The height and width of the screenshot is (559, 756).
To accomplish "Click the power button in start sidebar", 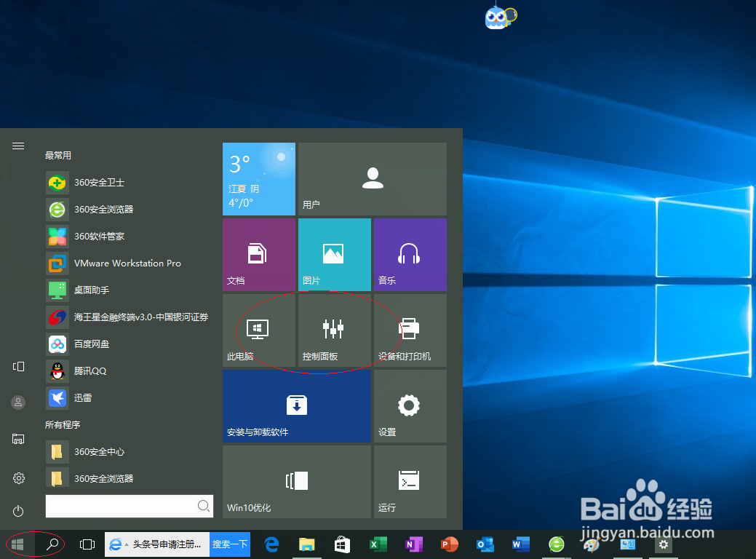I will (x=18, y=511).
